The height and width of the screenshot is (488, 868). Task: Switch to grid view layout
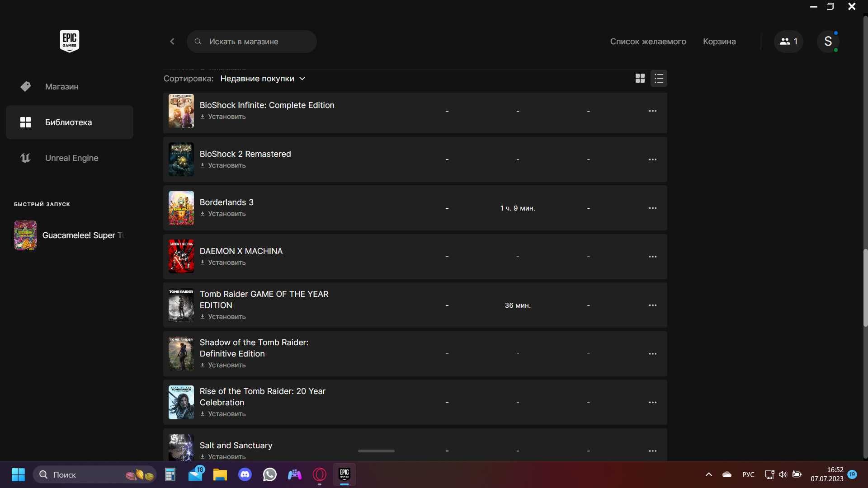click(x=640, y=79)
